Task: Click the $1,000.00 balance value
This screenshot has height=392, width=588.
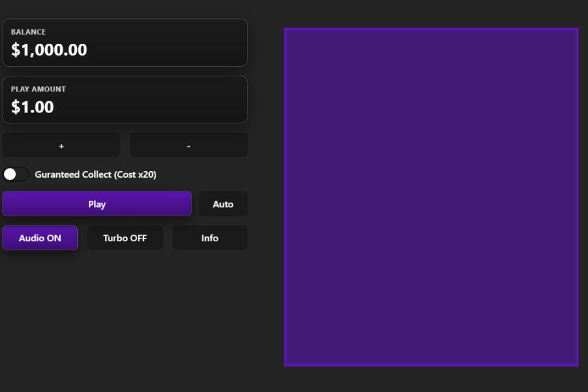Action: click(49, 50)
